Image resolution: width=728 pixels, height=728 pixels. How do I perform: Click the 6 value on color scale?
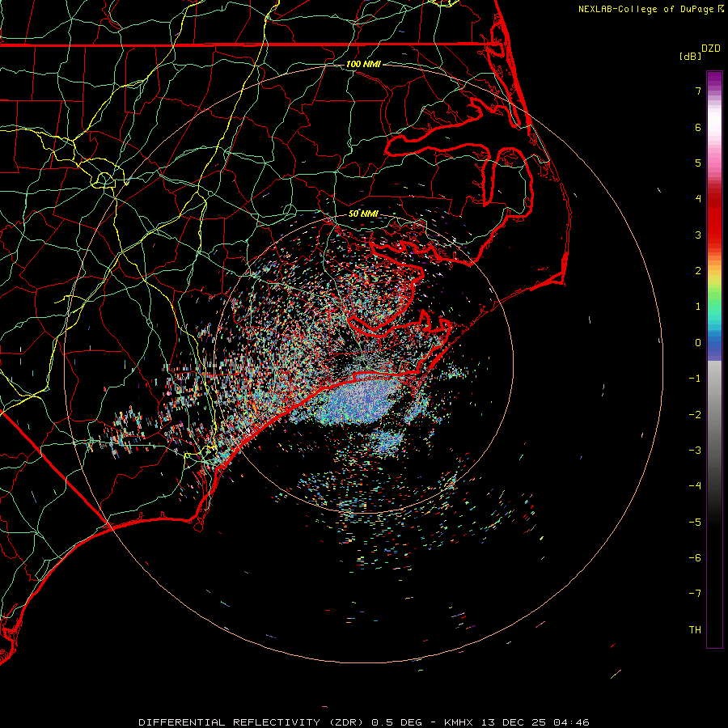click(x=698, y=127)
